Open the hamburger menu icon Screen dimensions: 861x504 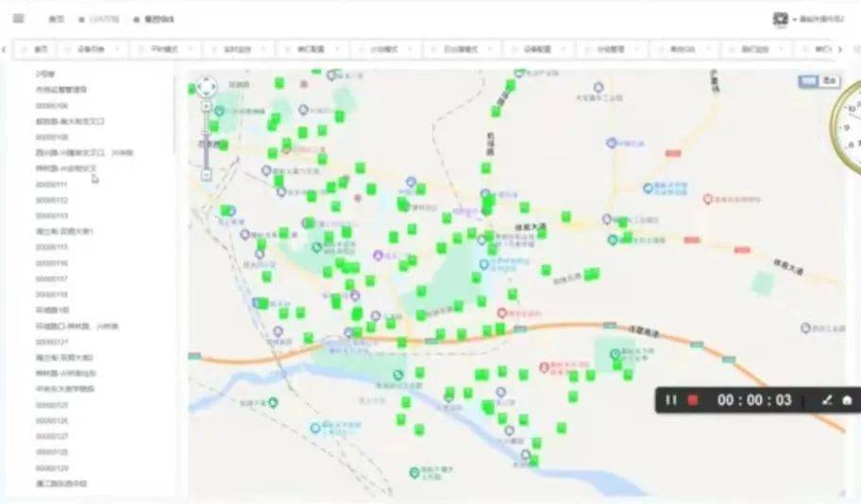tap(19, 19)
